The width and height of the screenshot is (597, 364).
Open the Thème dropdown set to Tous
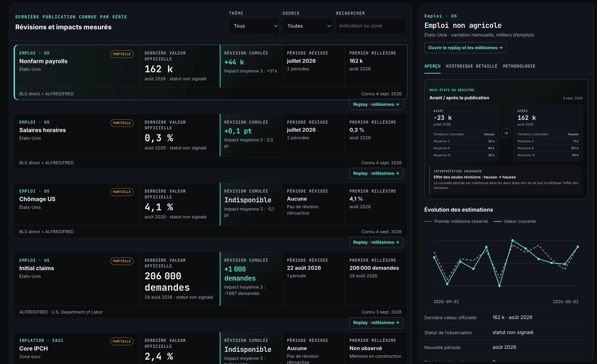pyautogui.click(x=254, y=26)
